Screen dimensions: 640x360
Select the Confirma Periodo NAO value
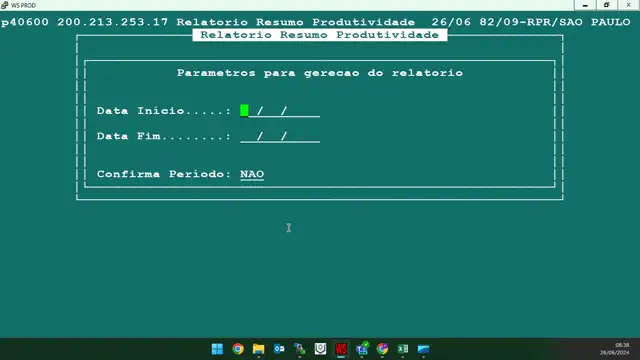(252, 174)
